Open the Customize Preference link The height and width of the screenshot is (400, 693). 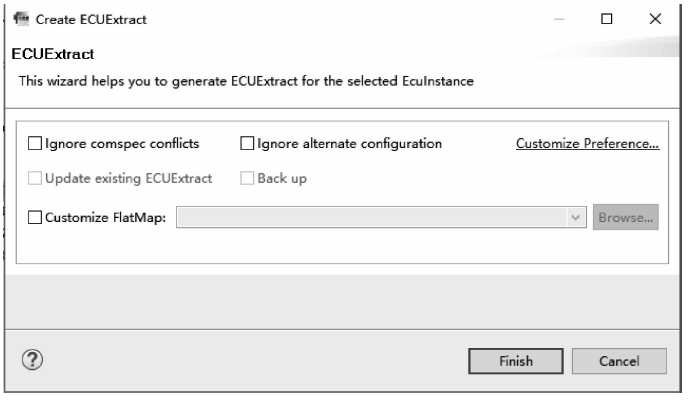click(x=587, y=144)
